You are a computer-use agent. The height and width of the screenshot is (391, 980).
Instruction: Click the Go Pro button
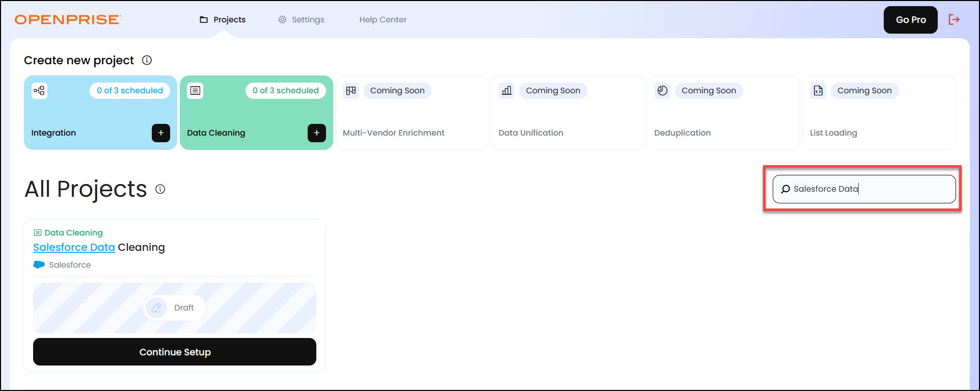tap(911, 20)
